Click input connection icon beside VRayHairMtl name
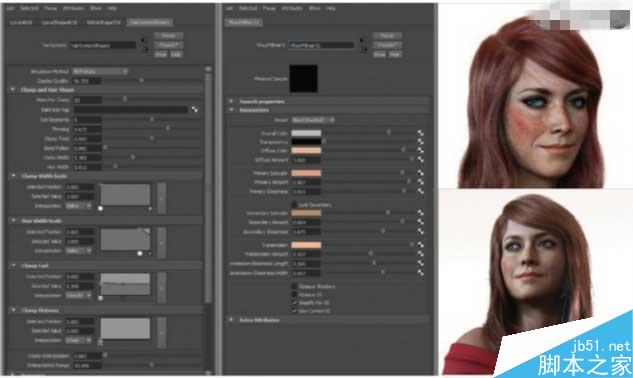The height and width of the screenshot is (378, 633). 363,41
